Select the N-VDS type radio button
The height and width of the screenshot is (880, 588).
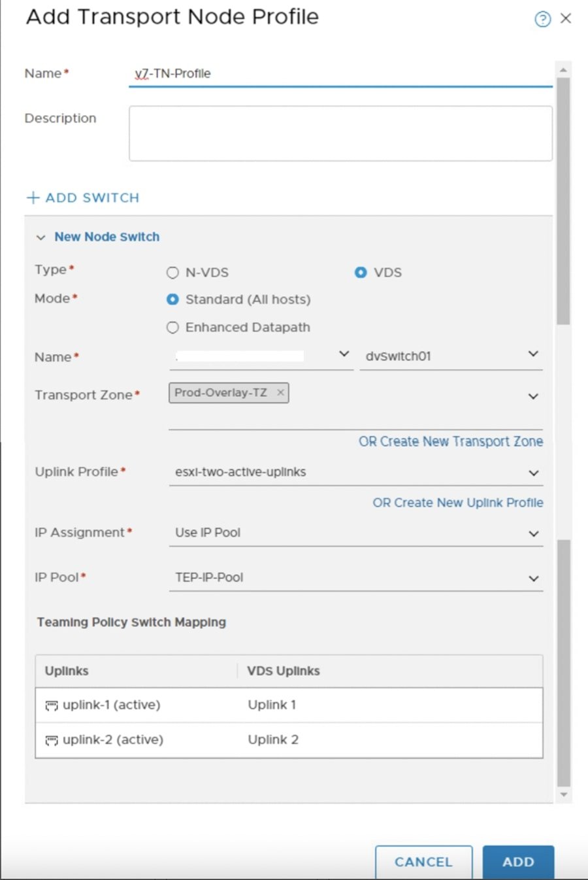click(172, 273)
